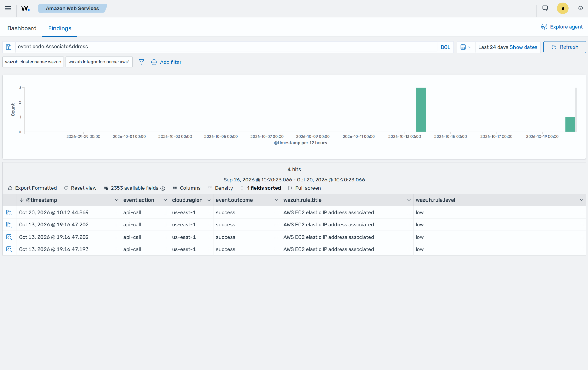This screenshot has width=588, height=370.
Task: Open 2353 available fields list
Action: (x=131, y=188)
